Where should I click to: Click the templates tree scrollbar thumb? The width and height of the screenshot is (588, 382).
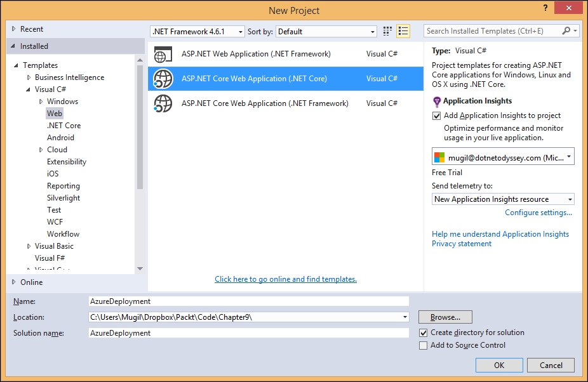tap(140, 127)
